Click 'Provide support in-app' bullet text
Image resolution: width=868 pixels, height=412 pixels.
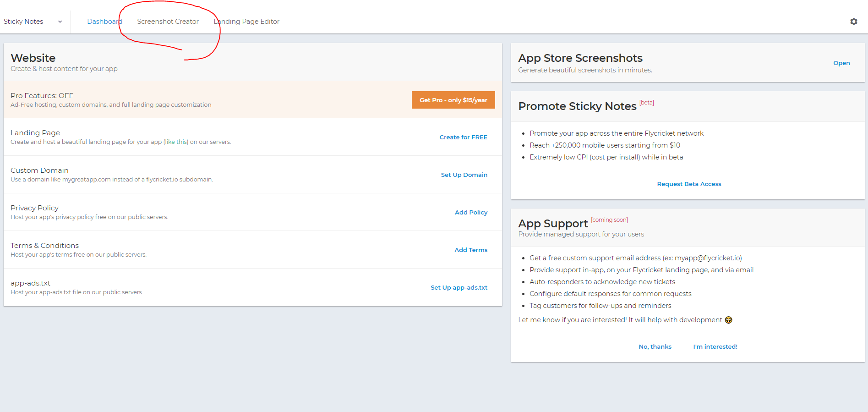641,270
